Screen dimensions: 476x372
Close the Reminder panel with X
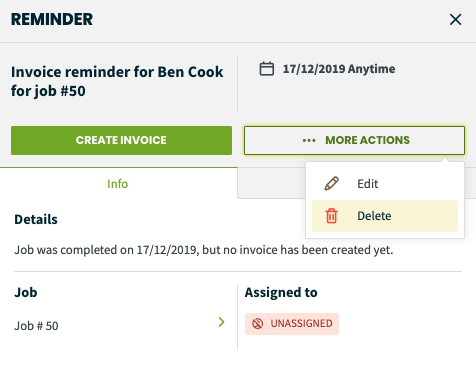(x=455, y=19)
